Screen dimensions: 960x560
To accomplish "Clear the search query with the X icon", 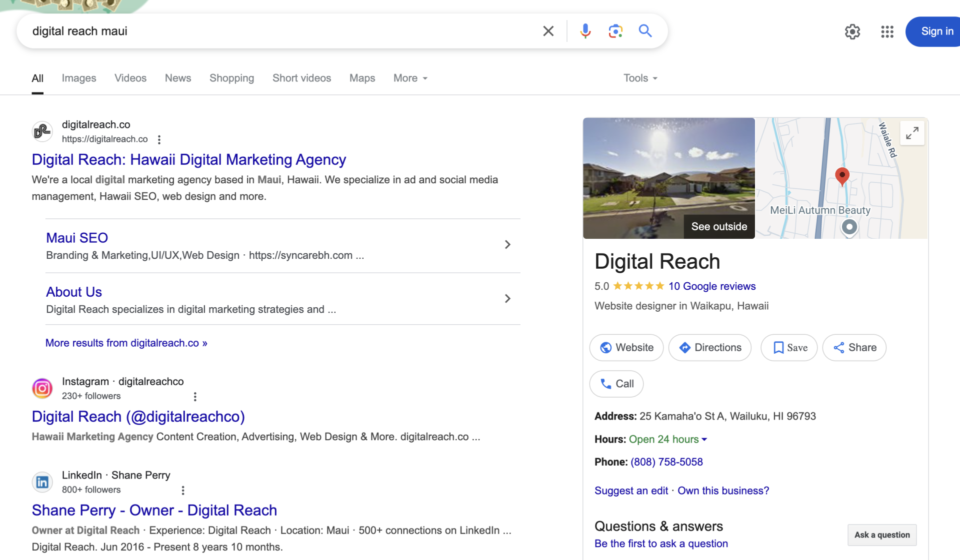I will [548, 31].
